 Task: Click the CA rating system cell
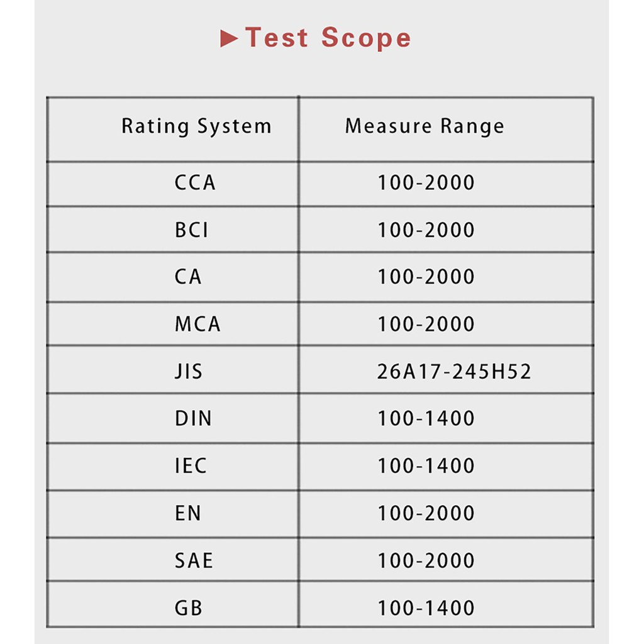(x=188, y=277)
